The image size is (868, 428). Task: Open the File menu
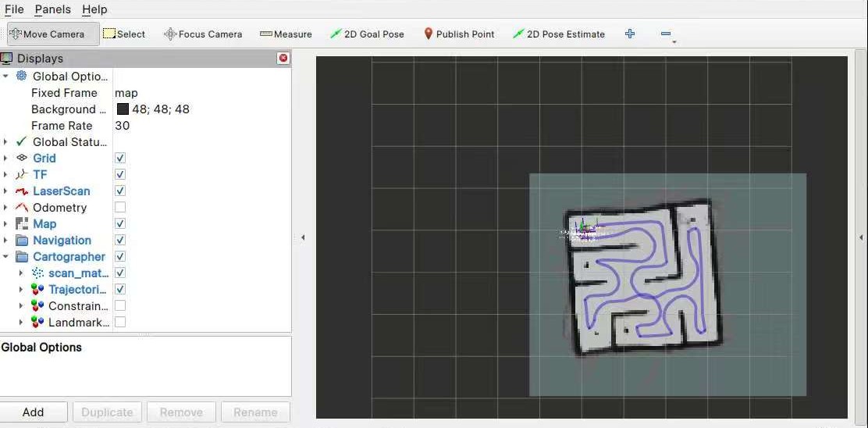pyautogui.click(x=14, y=9)
